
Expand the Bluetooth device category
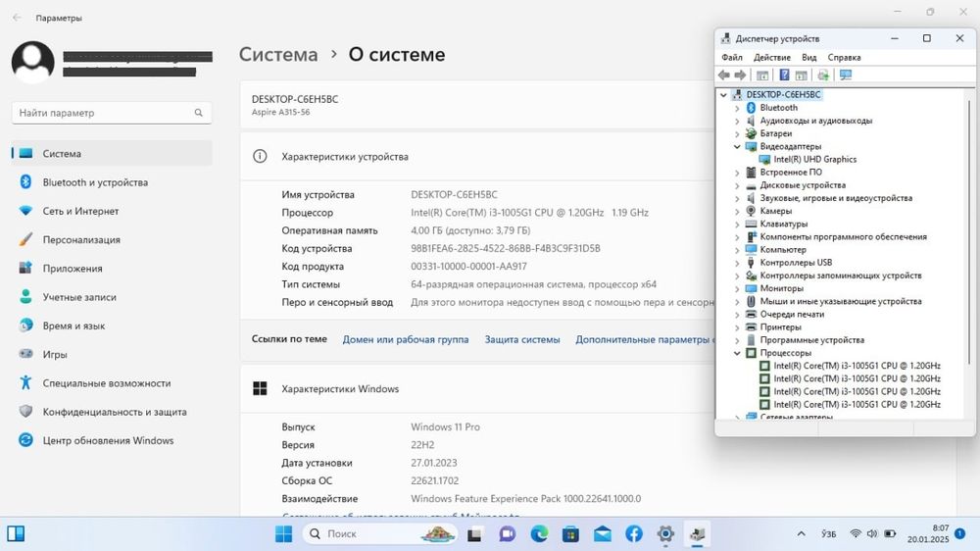click(x=737, y=108)
